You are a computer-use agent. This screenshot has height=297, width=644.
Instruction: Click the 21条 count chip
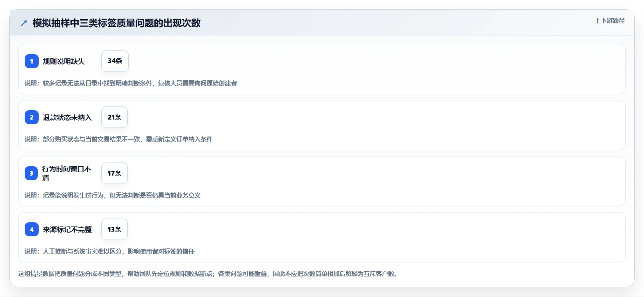click(x=114, y=117)
